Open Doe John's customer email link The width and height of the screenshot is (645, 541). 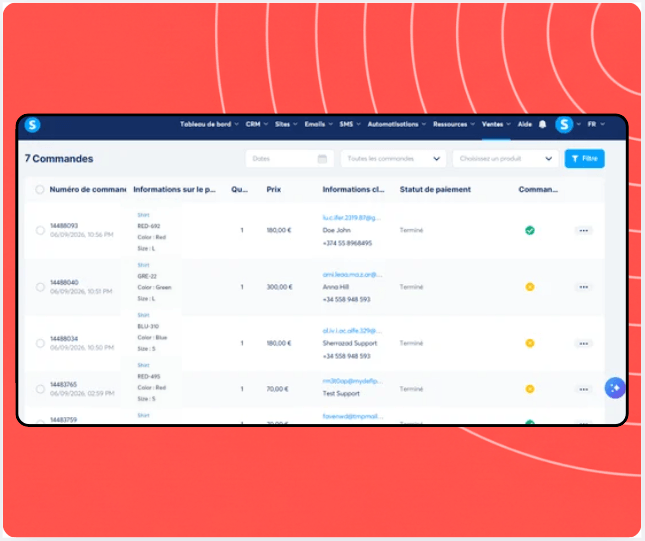[351, 218]
